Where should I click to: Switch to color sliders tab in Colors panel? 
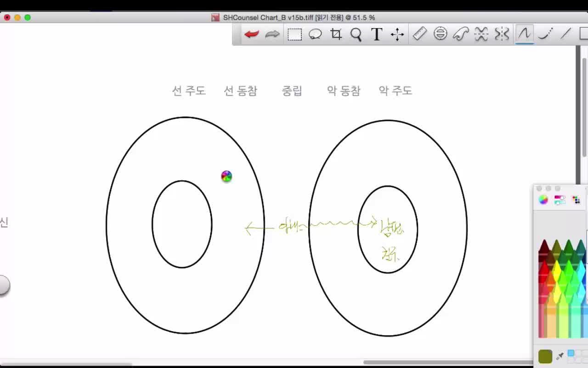[560, 200]
